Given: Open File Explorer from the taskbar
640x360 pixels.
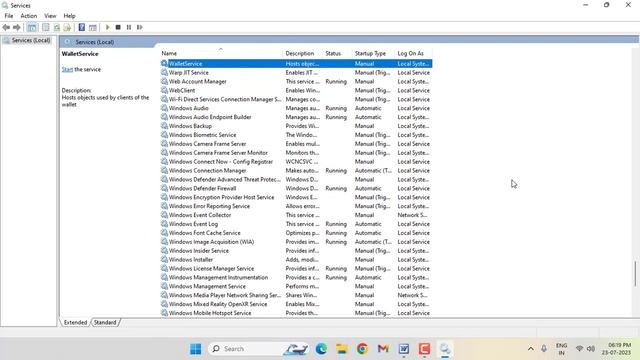Looking at the screenshot, I should click(x=342, y=349).
